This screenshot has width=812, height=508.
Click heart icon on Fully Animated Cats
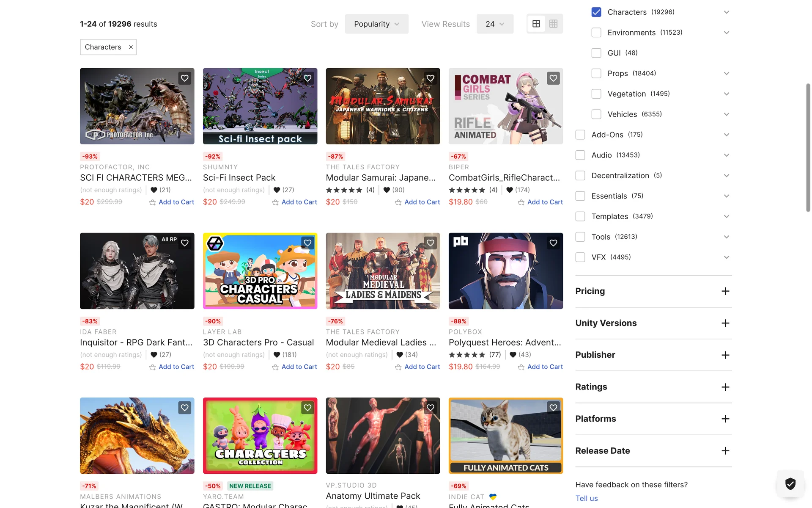(x=553, y=408)
